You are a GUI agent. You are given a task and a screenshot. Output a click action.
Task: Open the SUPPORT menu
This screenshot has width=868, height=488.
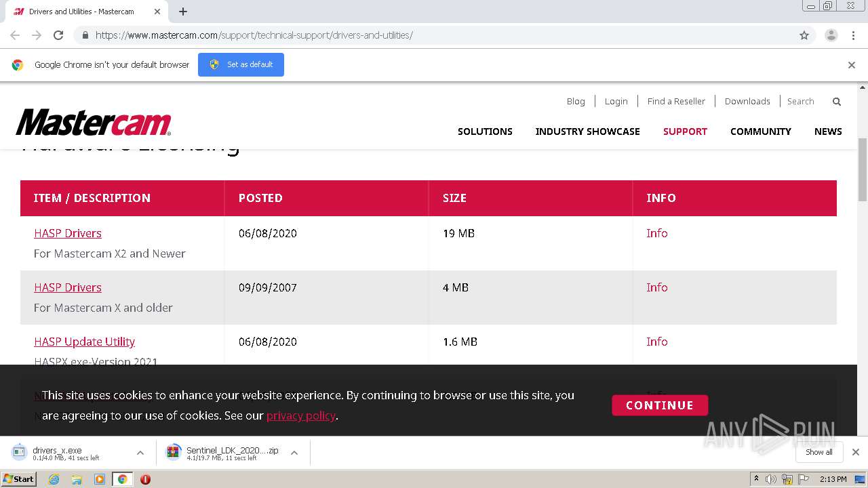[685, 131]
